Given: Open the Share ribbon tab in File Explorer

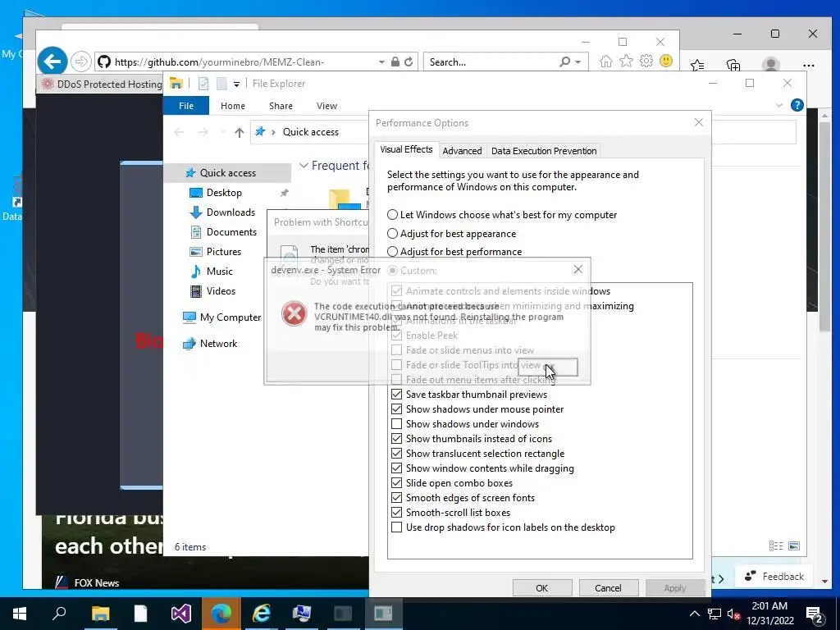Looking at the screenshot, I should point(281,106).
